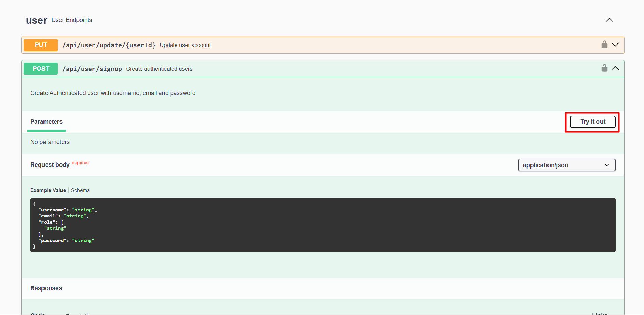
Task: Collapse the user endpoints section
Action: click(x=609, y=20)
